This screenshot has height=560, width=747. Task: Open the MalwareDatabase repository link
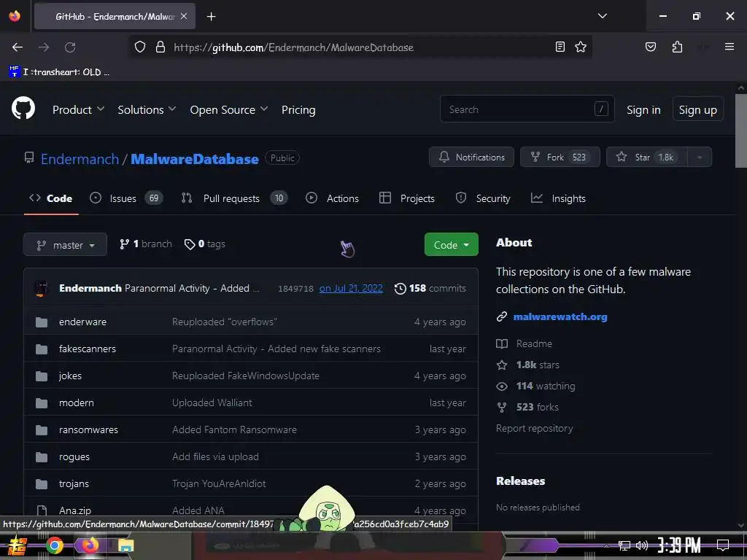click(x=194, y=159)
